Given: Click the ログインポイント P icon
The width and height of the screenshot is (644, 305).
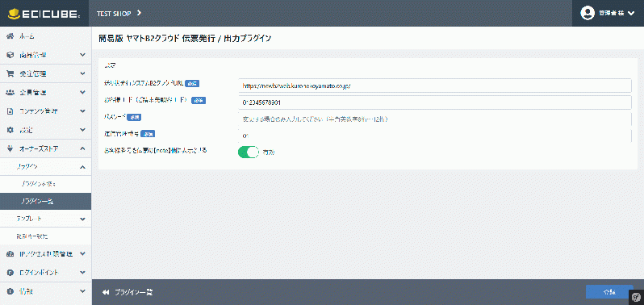Looking at the screenshot, I should pos(10,273).
